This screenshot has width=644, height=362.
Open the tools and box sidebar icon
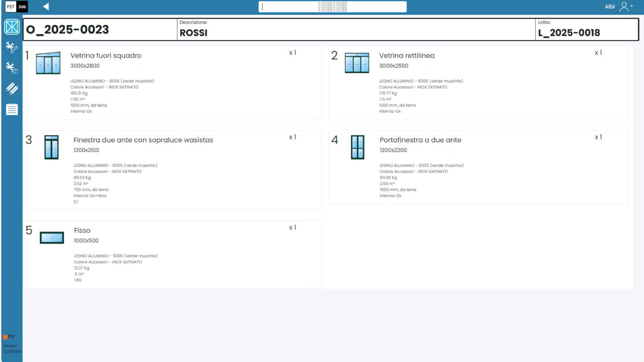pyautogui.click(x=12, y=68)
